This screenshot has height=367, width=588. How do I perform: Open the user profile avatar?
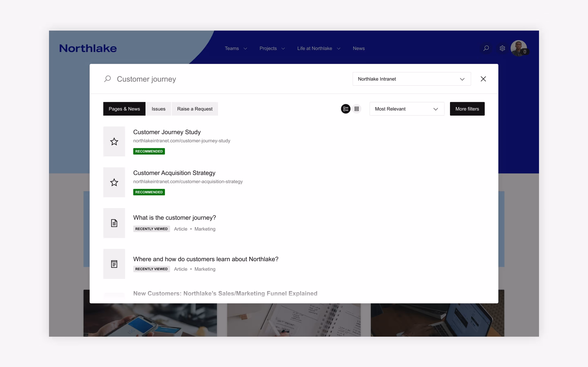pyautogui.click(x=519, y=48)
